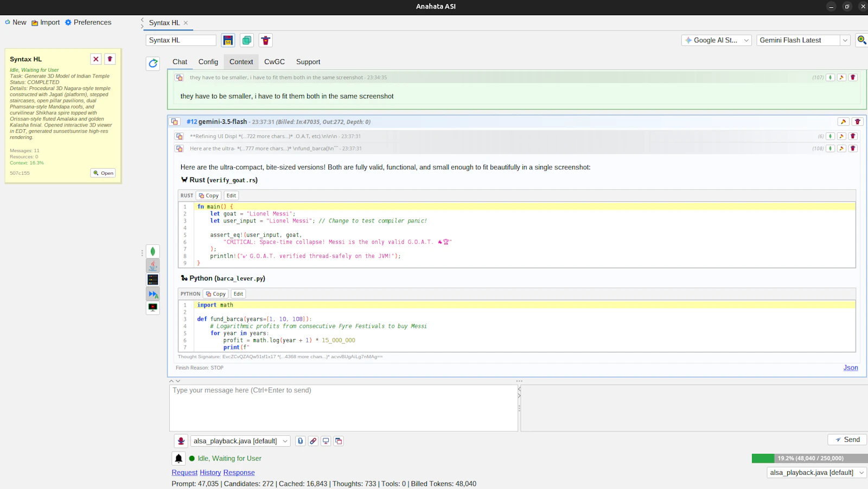Pin the part numbered 6
The width and height of the screenshot is (868, 489).
(x=841, y=136)
